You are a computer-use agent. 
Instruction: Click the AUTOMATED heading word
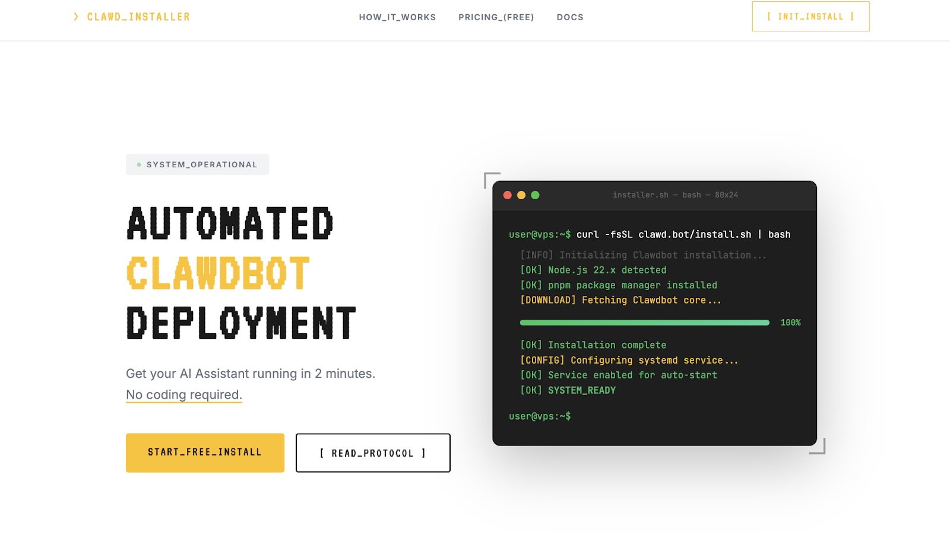(x=230, y=223)
